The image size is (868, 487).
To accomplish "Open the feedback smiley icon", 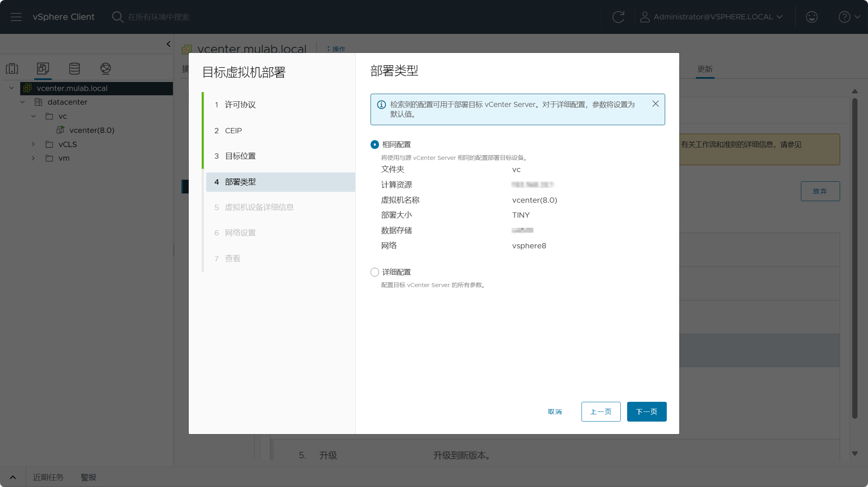I will coord(811,17).
